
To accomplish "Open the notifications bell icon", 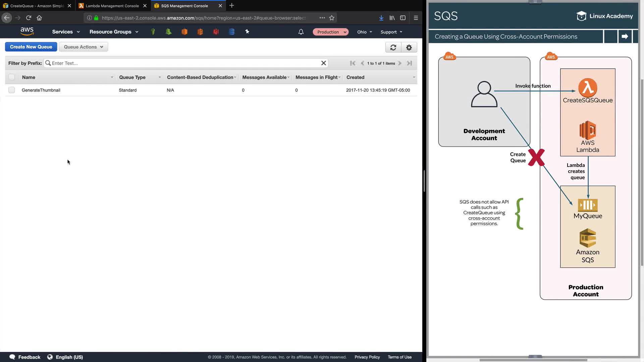I will pos(301,32).
